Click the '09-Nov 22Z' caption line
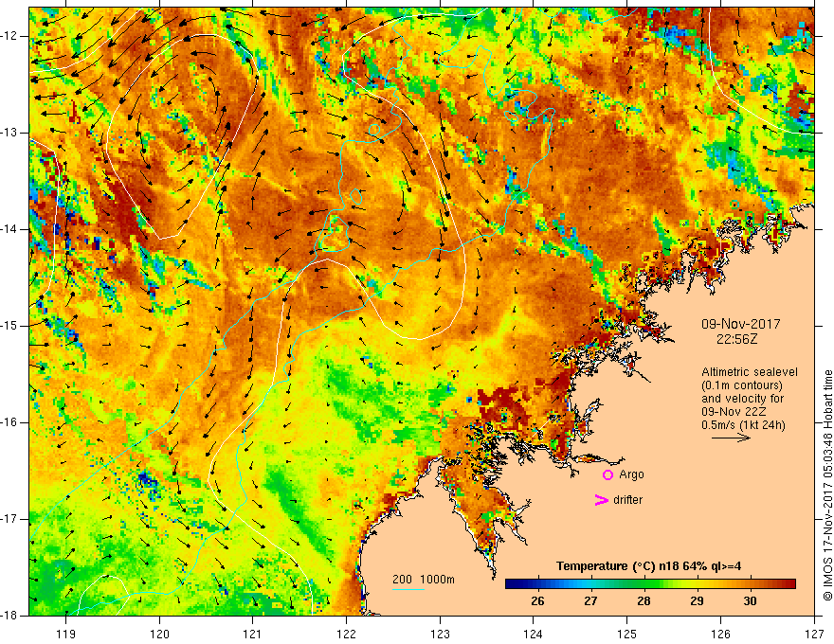This screenshot has width=834, height=644. pos(735,412)
